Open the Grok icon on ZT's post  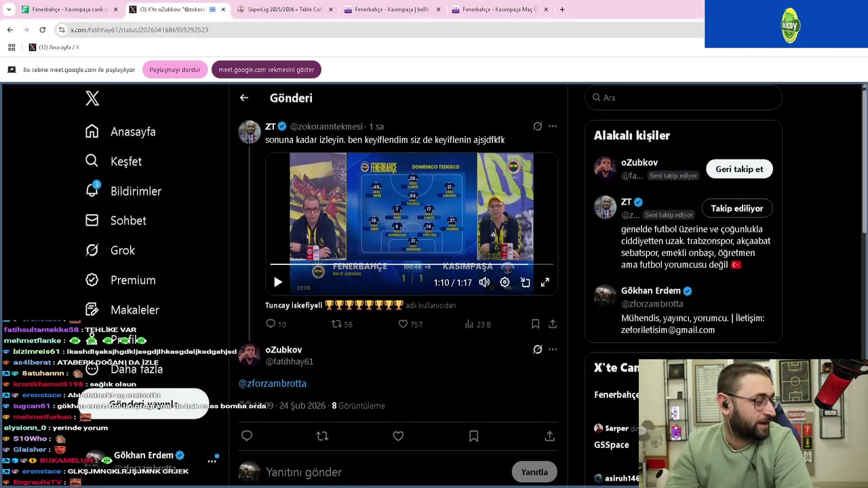pos(537,126)
